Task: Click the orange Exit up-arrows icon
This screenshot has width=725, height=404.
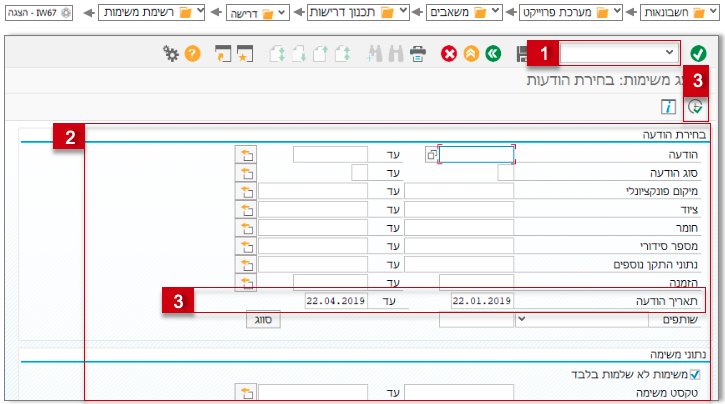Action: click(x=471, y=54)
